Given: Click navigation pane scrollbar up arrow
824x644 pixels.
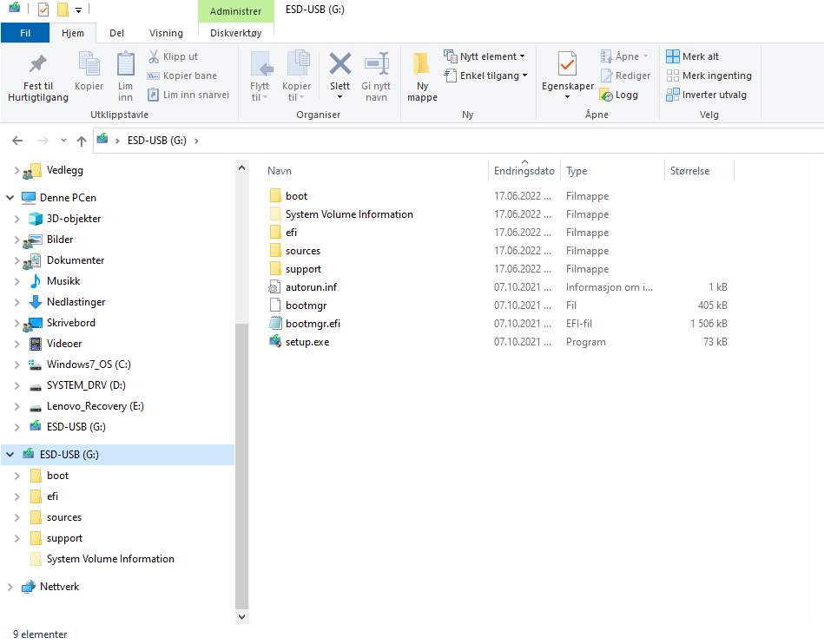Looking at the screenshot, I should point(241,168).
